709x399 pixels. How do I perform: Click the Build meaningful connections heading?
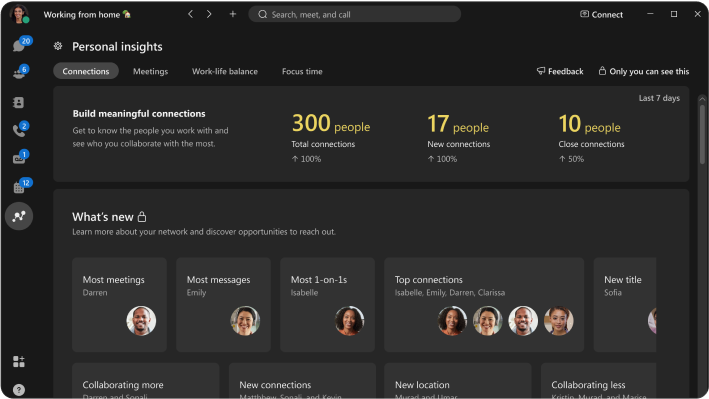[139, 114]
